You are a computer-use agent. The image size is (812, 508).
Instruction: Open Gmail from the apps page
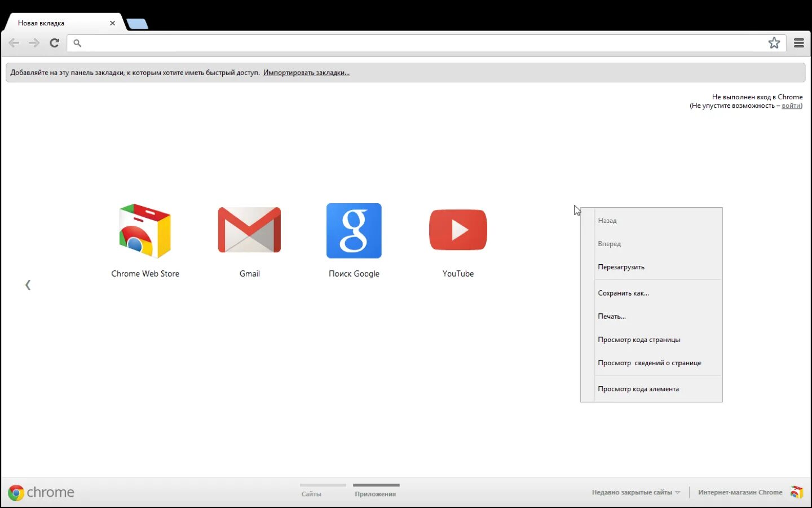pos(249,230)
